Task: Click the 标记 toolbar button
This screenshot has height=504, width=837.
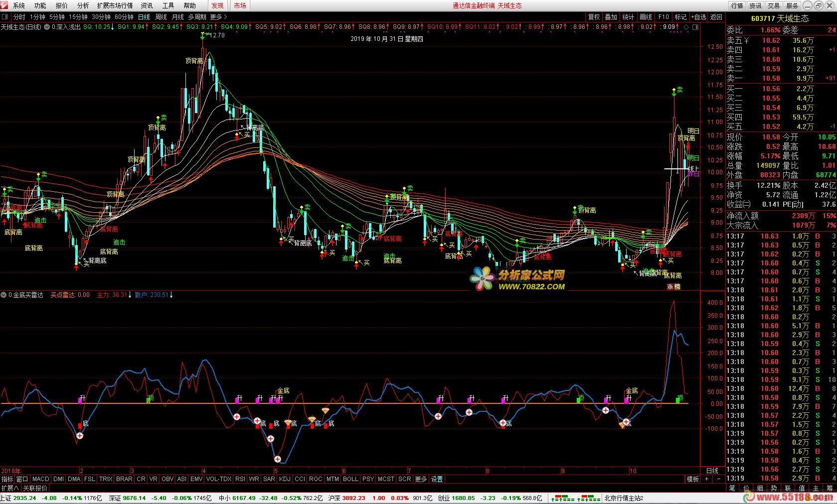Action: 680,17
